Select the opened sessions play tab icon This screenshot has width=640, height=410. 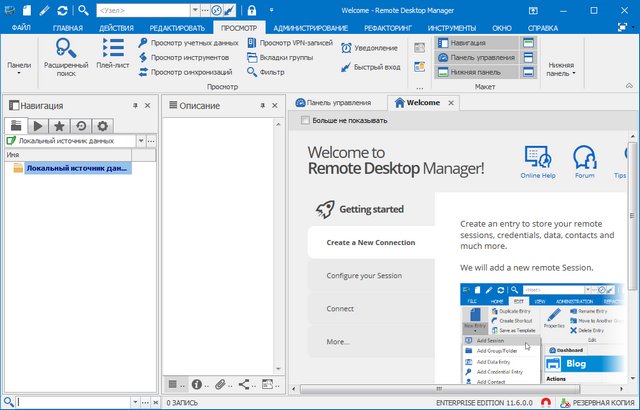coord(38,126)
